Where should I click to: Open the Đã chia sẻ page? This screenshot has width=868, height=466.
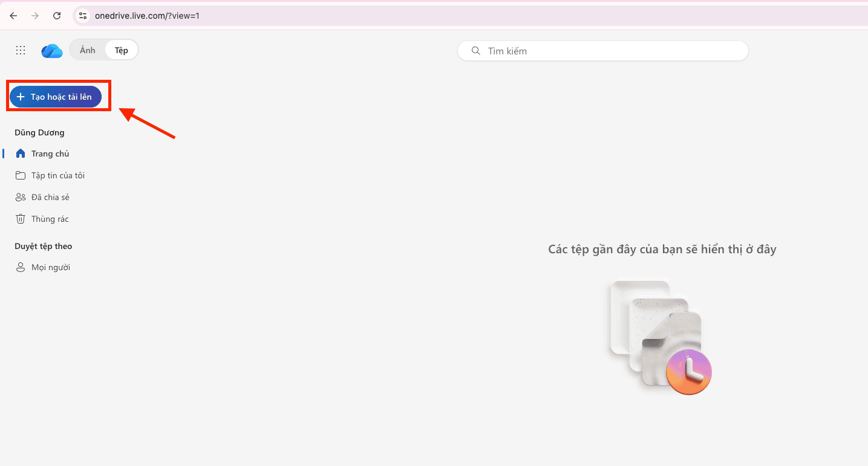(x=51, y=196)
